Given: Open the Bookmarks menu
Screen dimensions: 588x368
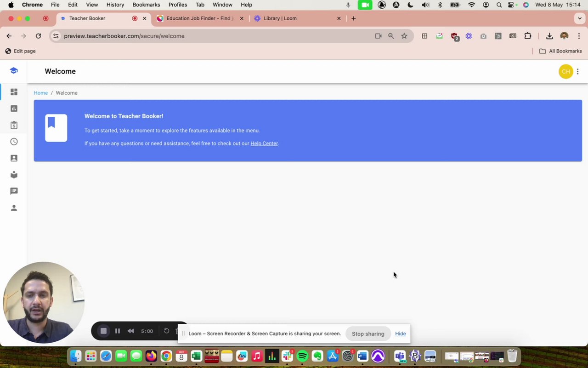Looking at the screenshot, I should 146,5.
